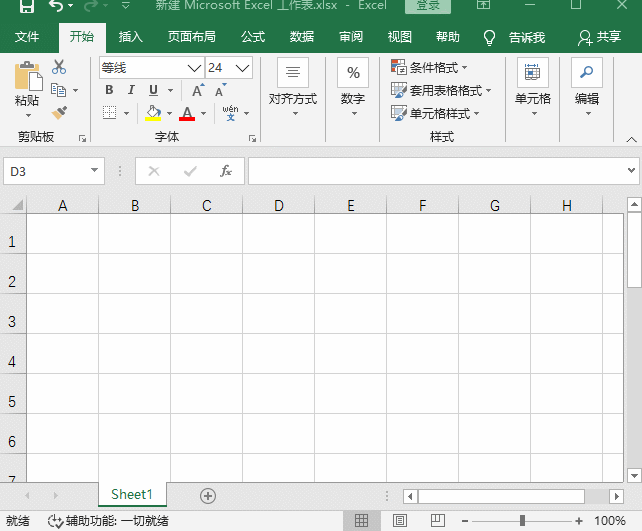
Task: Click the fx insert function icon
Action: 226,171
